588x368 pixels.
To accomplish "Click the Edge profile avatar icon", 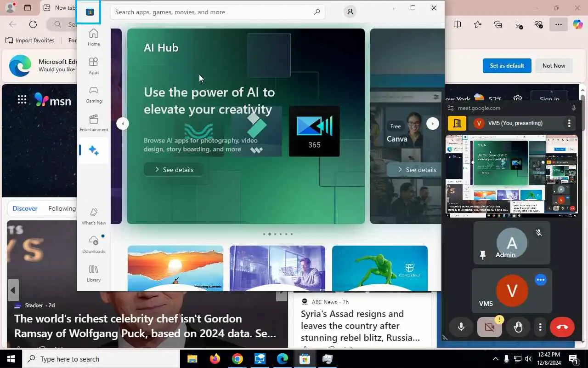I will click(x=10, y=7).
